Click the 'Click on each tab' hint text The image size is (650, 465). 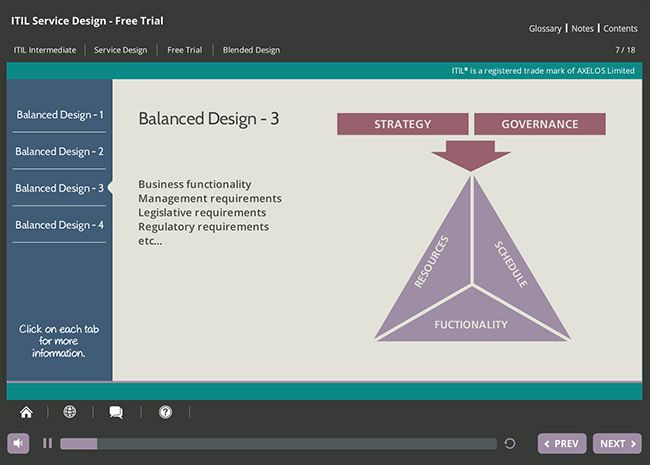click(x=59, y=341)
